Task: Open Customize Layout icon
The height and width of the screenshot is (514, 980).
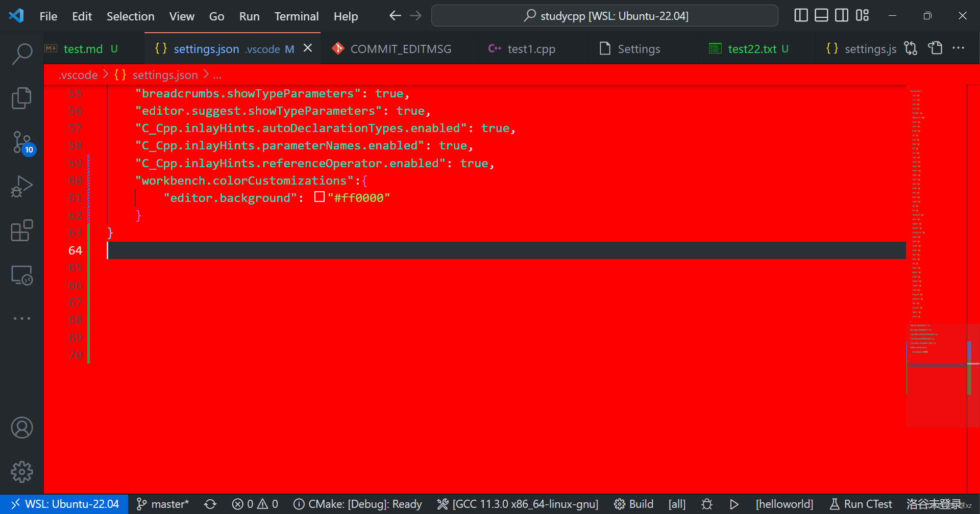Action: tap(862, 16)
